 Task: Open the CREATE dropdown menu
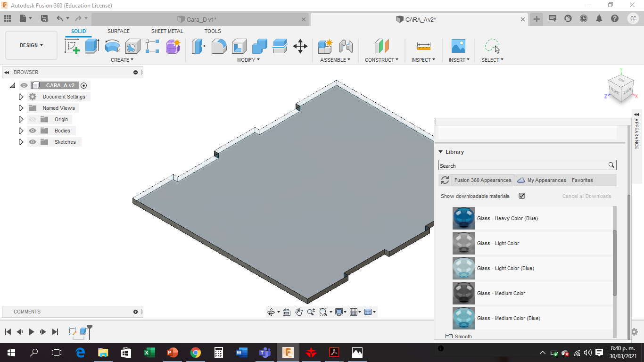[x=122, y=60]
